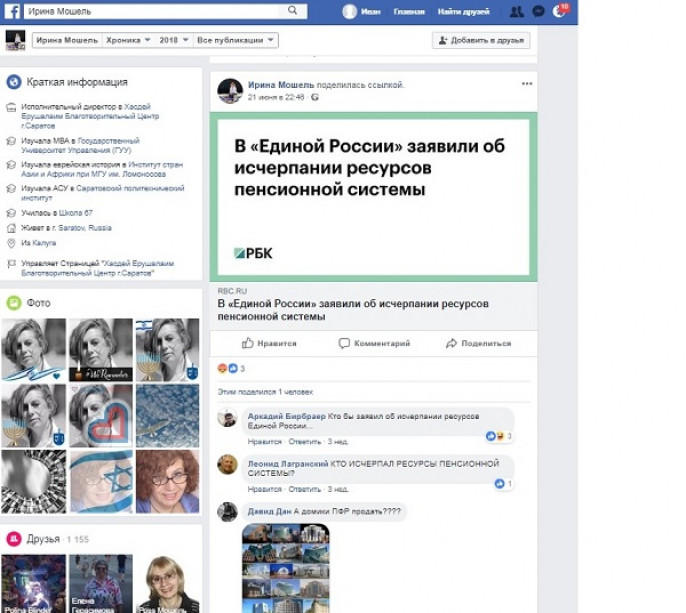Click Нравится under Леонид Лагранский comment
686x613 pixels.
tap(264, 489)
